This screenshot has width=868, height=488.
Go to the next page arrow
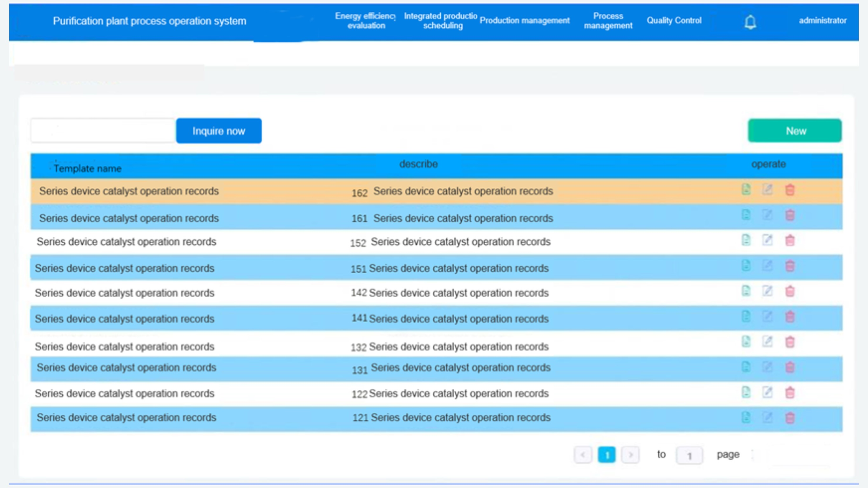pyautogui.click(x=630, y=455)
